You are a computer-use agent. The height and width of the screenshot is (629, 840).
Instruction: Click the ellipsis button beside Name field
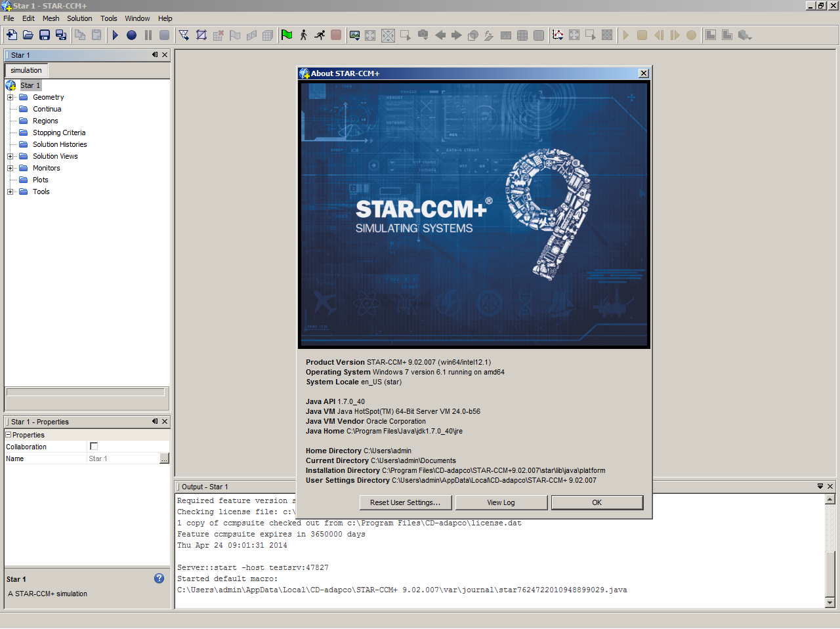coord(164,458)
